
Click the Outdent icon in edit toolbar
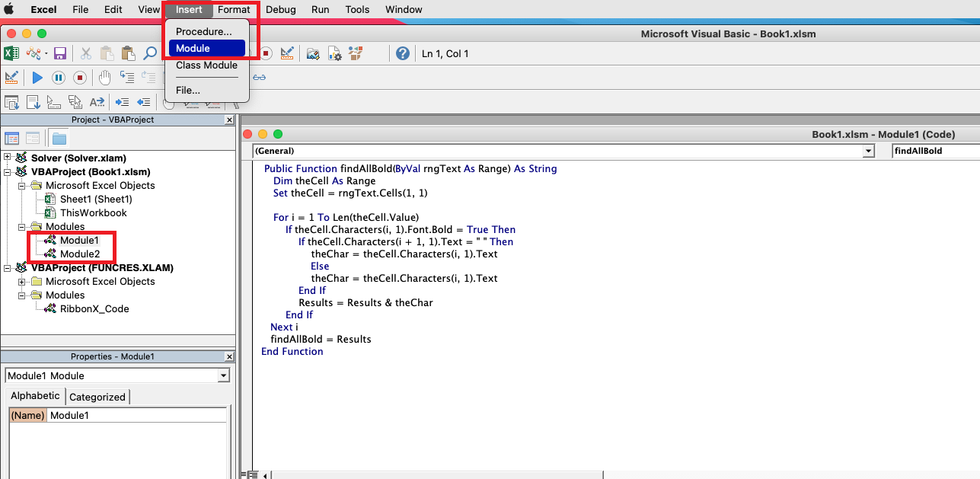tap(143, 101)
